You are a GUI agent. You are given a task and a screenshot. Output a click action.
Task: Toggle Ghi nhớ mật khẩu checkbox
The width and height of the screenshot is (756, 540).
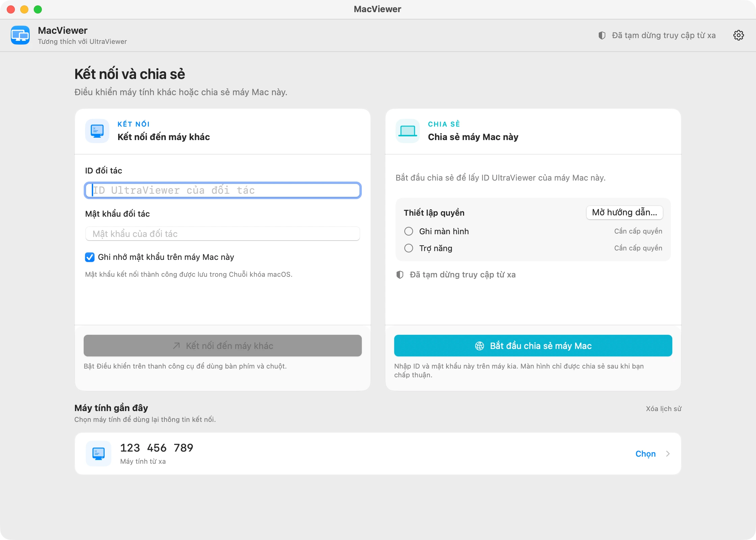(x=90, y=257)
